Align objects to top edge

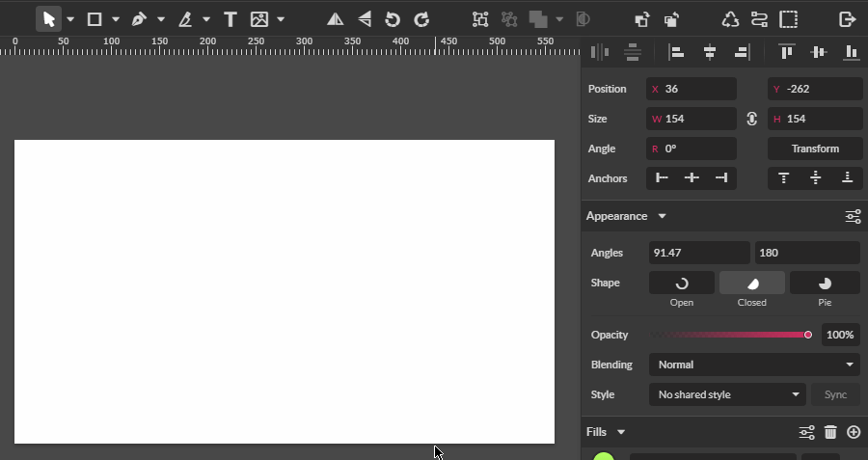[x=787, y=52]
